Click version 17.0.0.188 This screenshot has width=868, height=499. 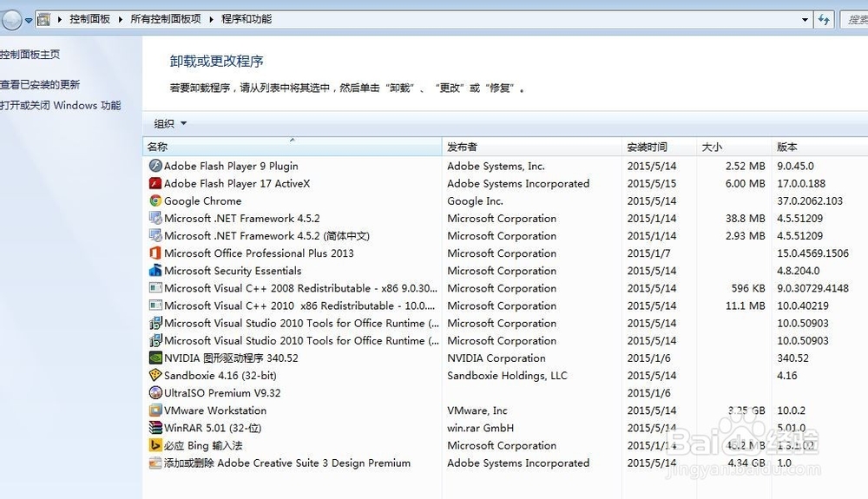point(801,183)
